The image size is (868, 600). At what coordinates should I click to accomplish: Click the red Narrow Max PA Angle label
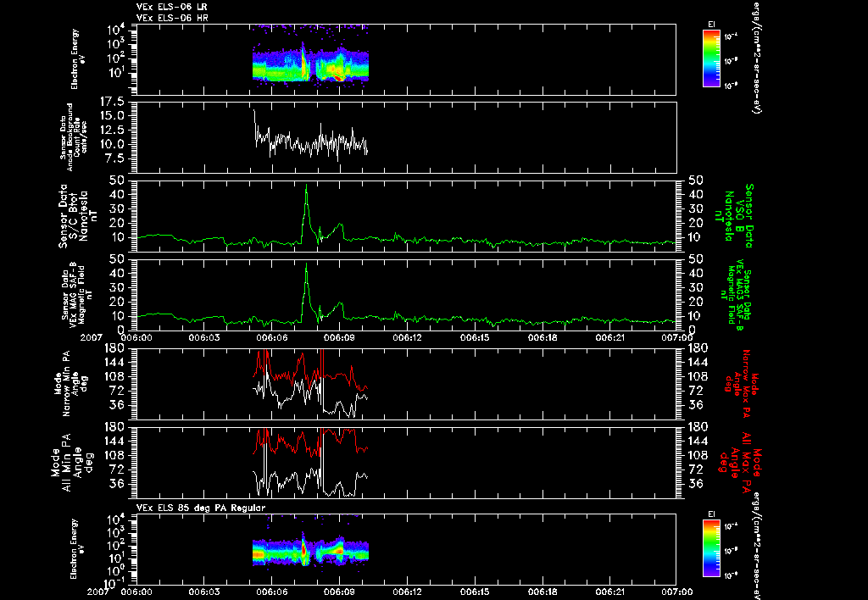coord(739,383)
